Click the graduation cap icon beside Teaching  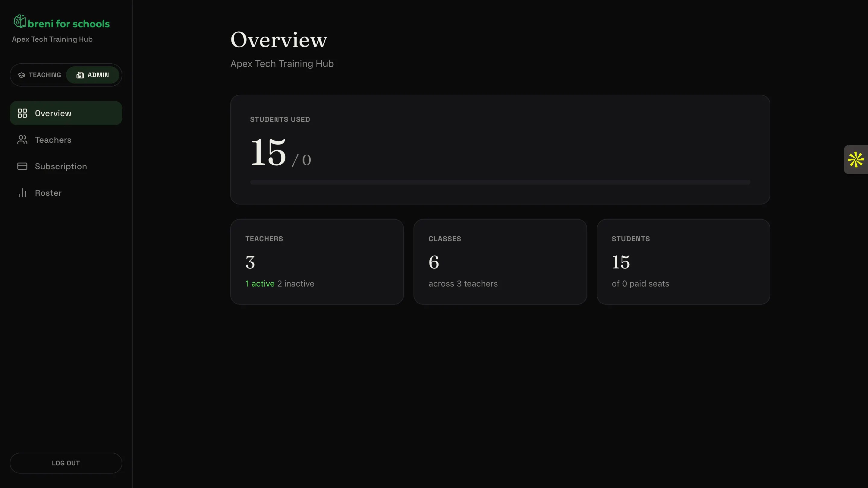click(22, 75)
